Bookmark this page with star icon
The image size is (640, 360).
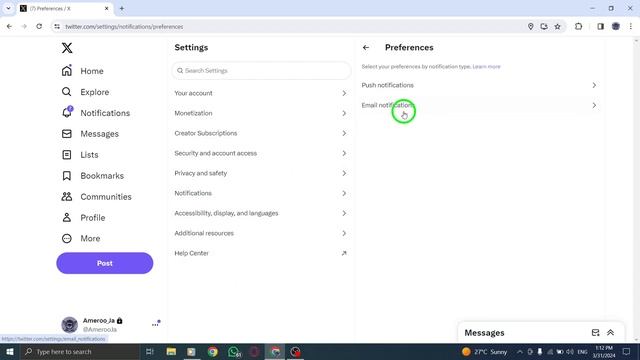(558, 27)
